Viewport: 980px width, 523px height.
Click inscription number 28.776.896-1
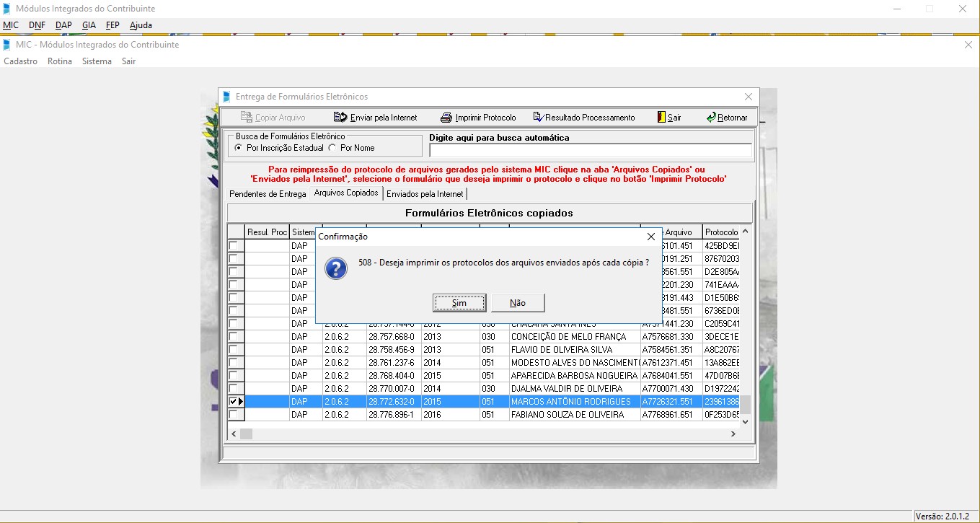coord(392,415)
